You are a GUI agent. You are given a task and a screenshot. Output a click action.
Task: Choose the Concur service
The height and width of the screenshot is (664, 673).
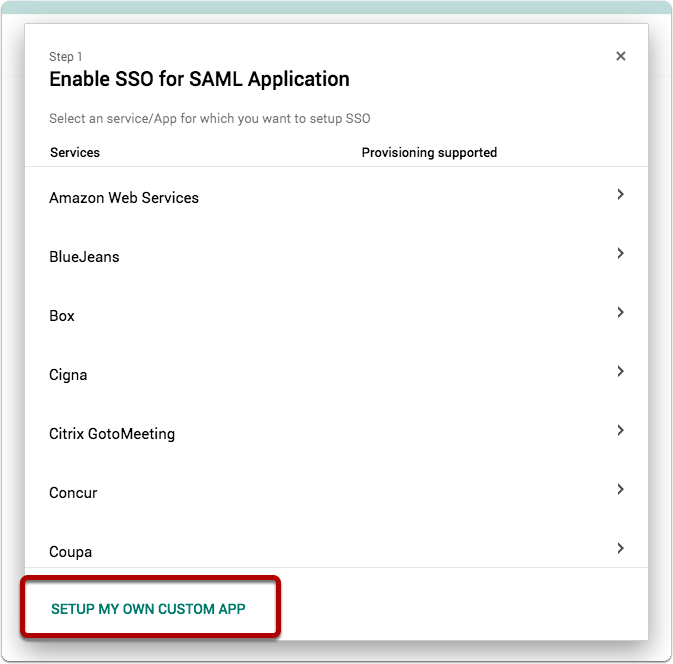(x=73, y=493)
